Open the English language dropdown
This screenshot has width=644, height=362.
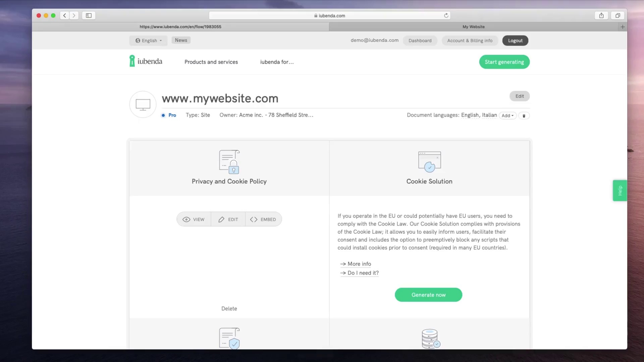pyautogui.click(x=149, y=41)
